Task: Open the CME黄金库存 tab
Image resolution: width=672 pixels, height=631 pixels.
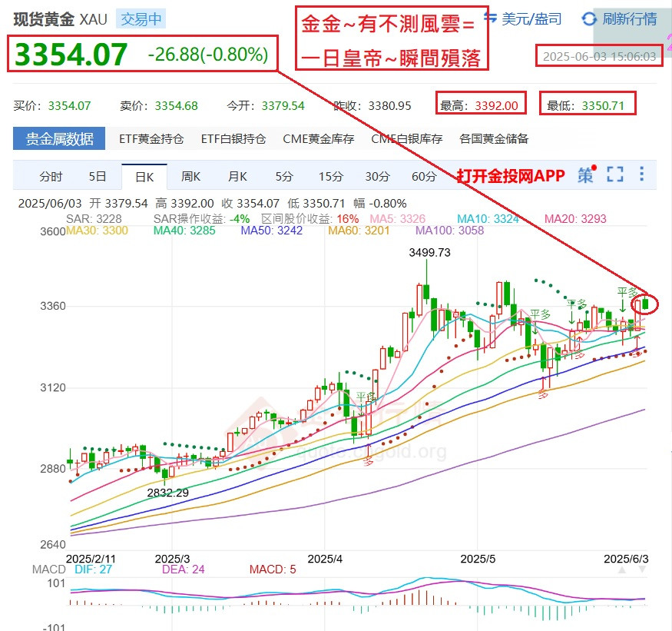Action: (x=319, y=138)
